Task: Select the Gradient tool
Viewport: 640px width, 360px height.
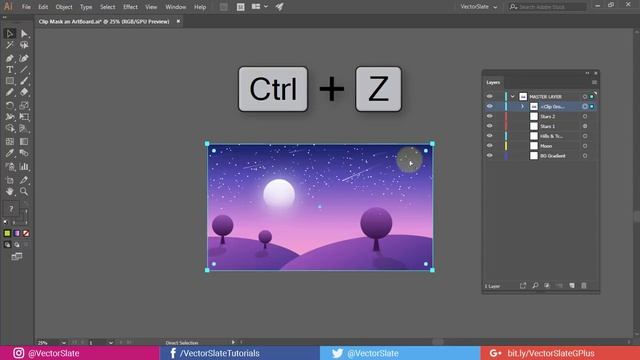Action: [24, 142]
